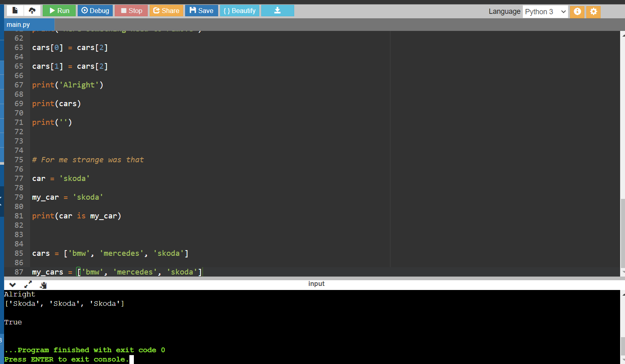The width and height of the screenshot is (625, 364).
Task: Click the copy console output clipboard icon
Action: tap(43, 285)
